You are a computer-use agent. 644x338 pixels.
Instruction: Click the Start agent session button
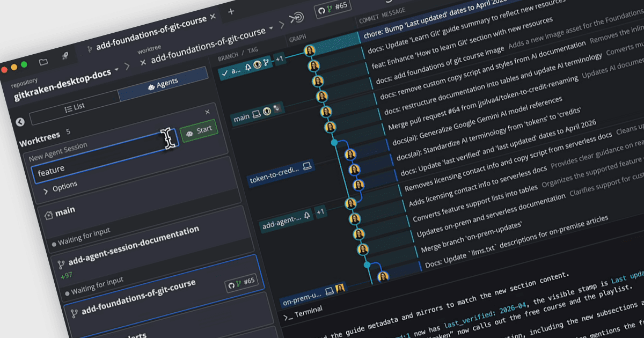[199, 130]
